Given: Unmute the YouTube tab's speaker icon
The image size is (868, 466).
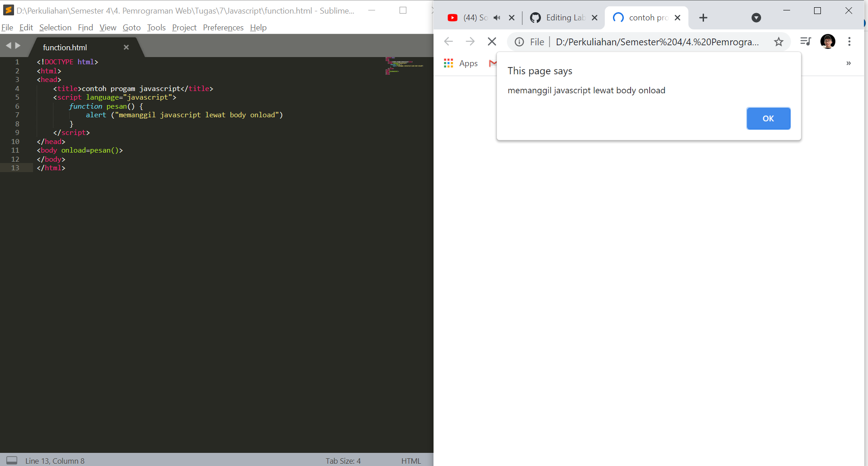Looking at the screenshot, I should pos(497,18).
